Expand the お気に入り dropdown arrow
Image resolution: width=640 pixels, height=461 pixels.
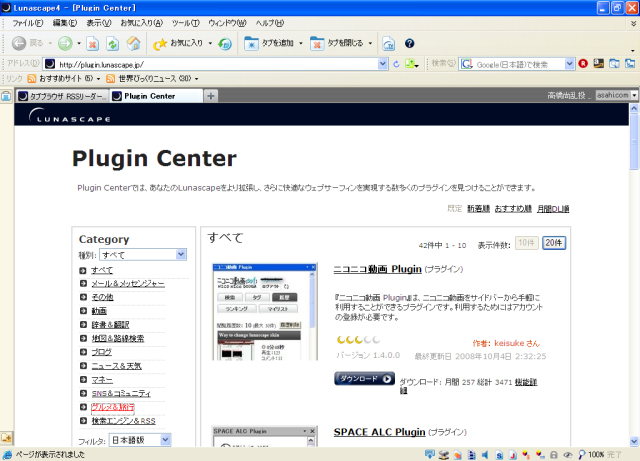(x=210, y=43)
